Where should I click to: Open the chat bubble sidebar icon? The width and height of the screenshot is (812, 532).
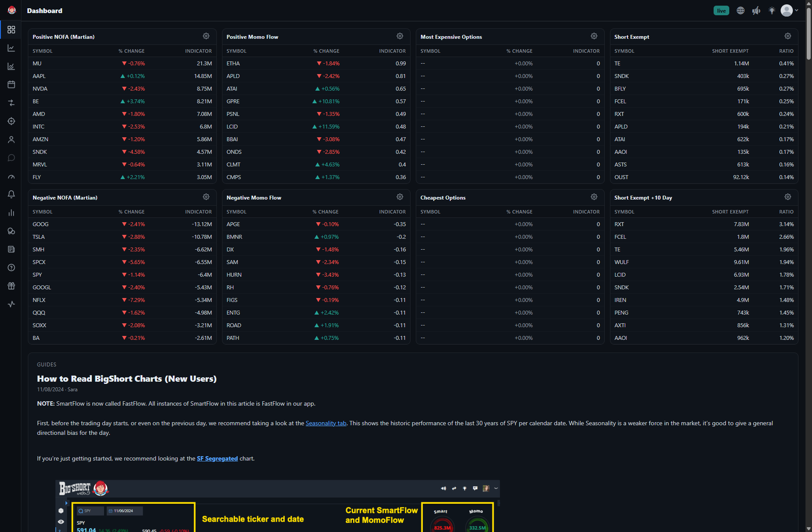click(x=11, y=158)
